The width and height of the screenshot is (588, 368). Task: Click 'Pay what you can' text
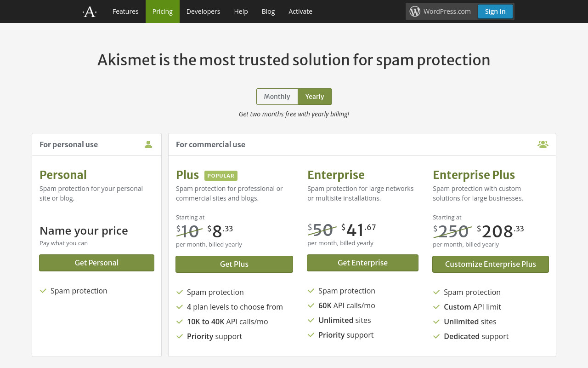pos(63,243)
